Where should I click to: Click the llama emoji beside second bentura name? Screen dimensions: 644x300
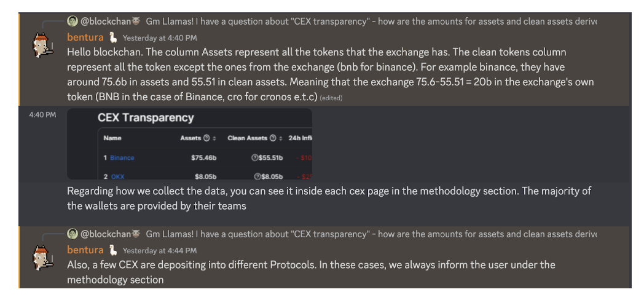[x=113, y=250]
